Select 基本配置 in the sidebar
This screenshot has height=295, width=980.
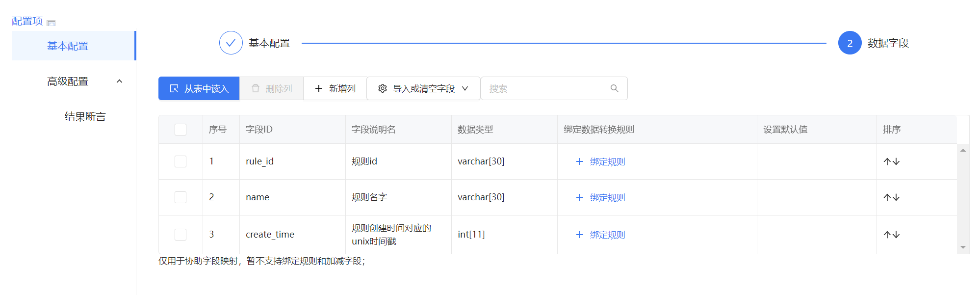73,46
